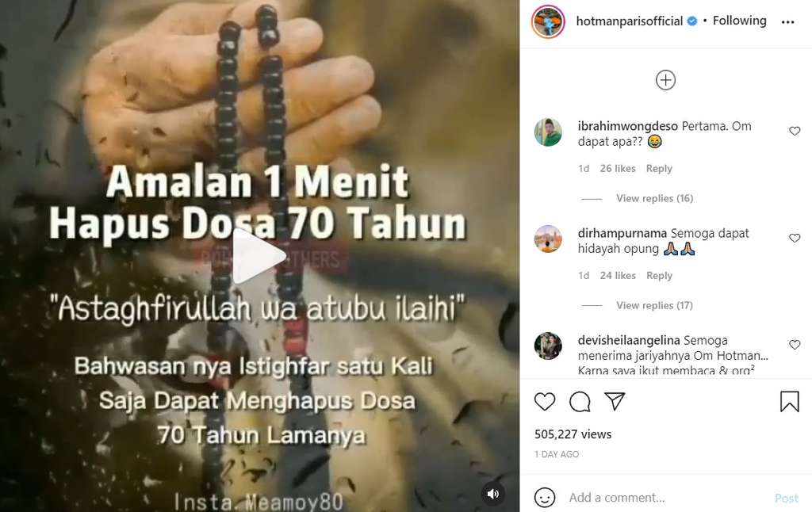This screenshot has height=512, width=812.
Task: Play the video with the center play button
Action: [259, 256]
